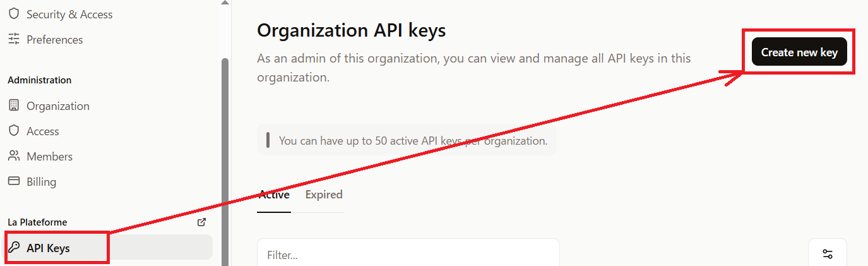Open the filter options icon button

coord(827,254)
